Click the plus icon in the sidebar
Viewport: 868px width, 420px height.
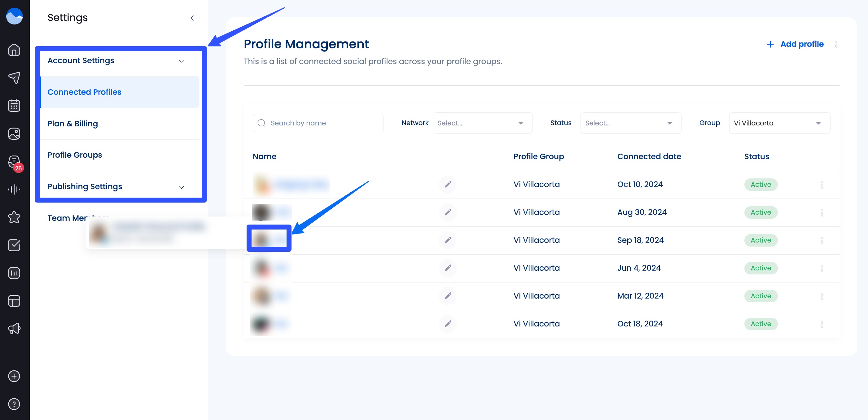tap(14, 376)
